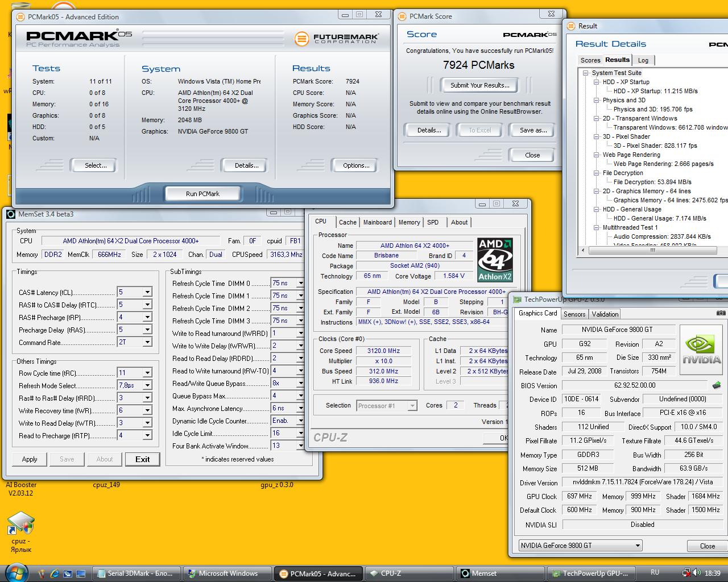Collapse the File Decryption node
728x582 pixels.
pos(596,173)
